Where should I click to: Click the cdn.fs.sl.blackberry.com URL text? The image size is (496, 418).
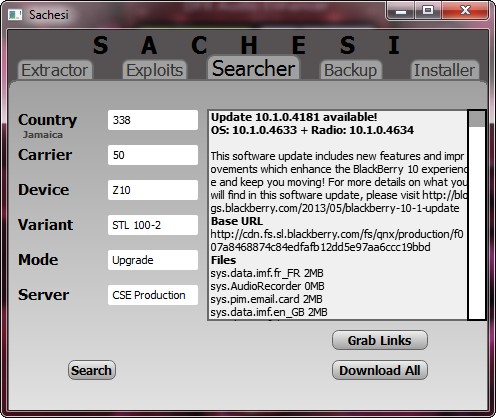point(337,241)
